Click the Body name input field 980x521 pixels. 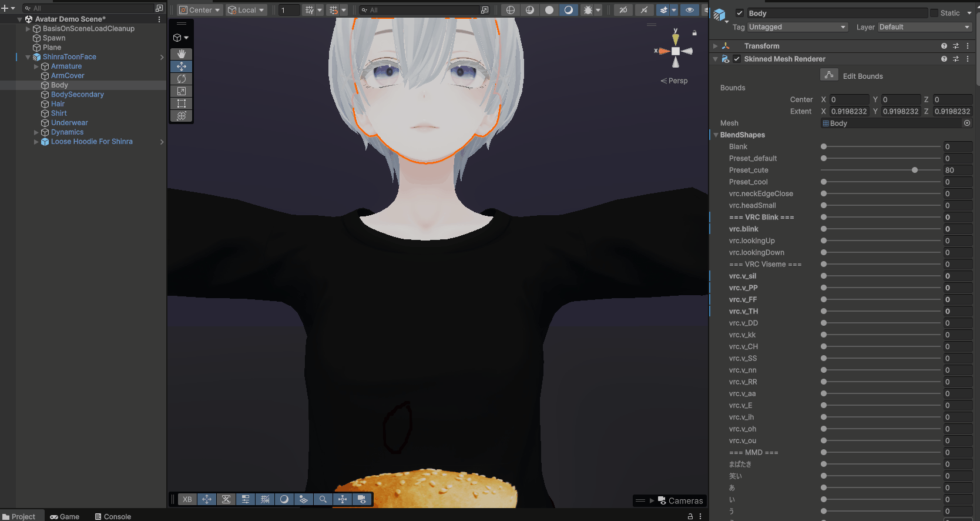837,13
